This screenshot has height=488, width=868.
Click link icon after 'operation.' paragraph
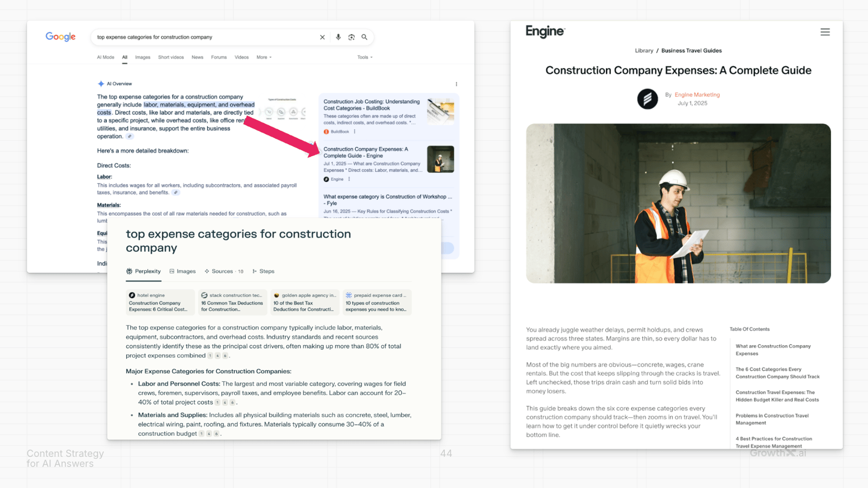pyautogui.click(x=130, y=137)
